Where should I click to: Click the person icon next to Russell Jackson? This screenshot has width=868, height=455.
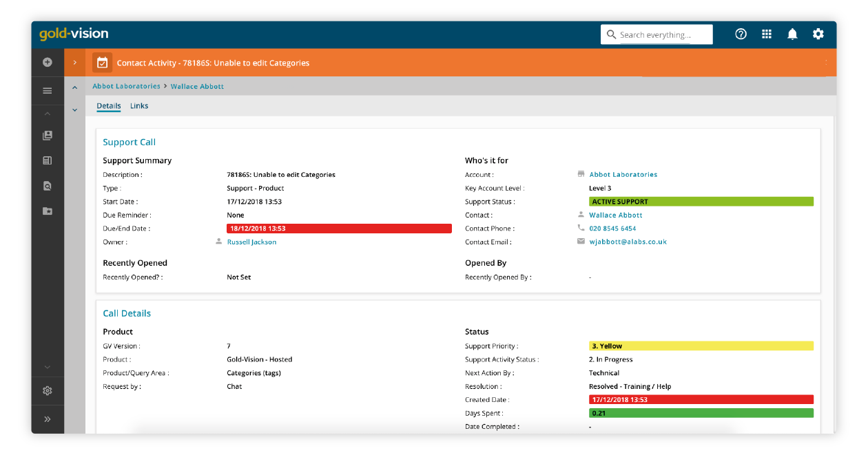[218, 242]
